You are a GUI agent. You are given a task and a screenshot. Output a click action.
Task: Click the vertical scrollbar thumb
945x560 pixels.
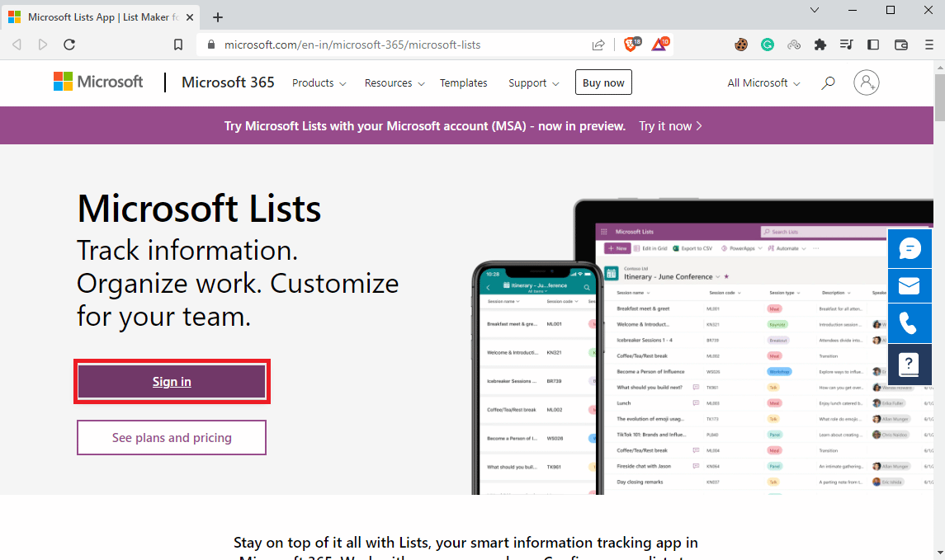939,97
